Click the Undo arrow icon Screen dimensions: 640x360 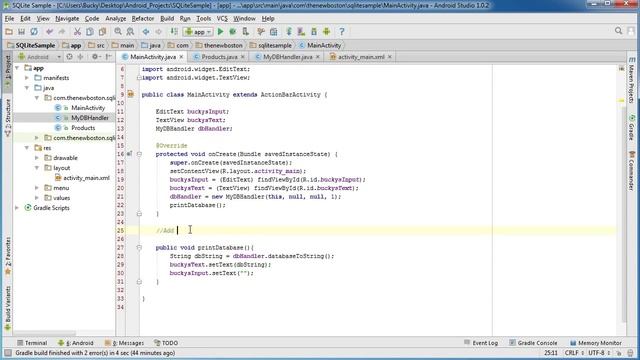(x=49, y=32)
